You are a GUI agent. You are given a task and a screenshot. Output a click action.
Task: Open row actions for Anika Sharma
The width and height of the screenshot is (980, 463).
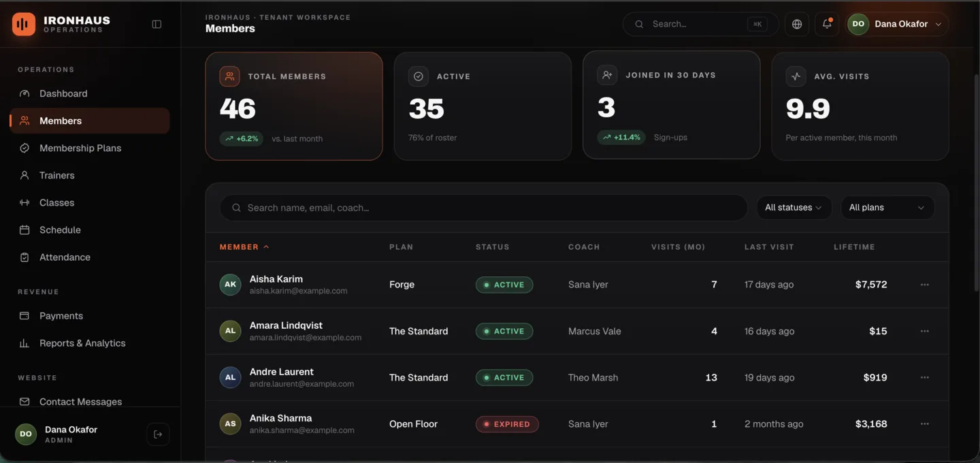pos(924,424)
